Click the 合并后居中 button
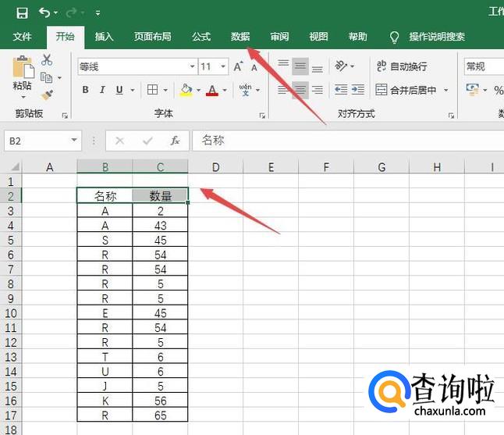 click(x=406, y=90)
